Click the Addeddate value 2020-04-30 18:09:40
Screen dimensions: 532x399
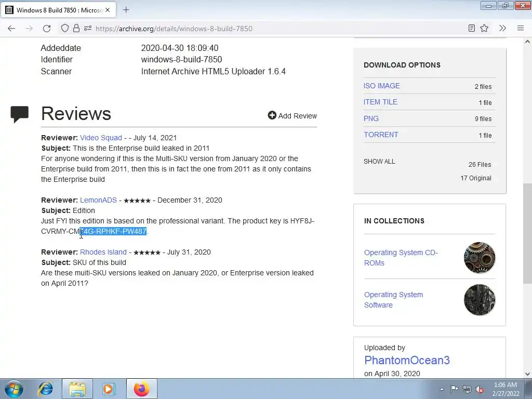(x=180, y=48)
